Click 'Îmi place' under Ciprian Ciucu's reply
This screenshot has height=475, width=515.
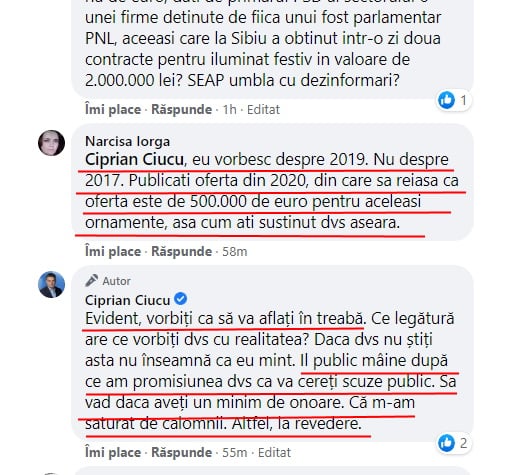click(x=113, y=452)
